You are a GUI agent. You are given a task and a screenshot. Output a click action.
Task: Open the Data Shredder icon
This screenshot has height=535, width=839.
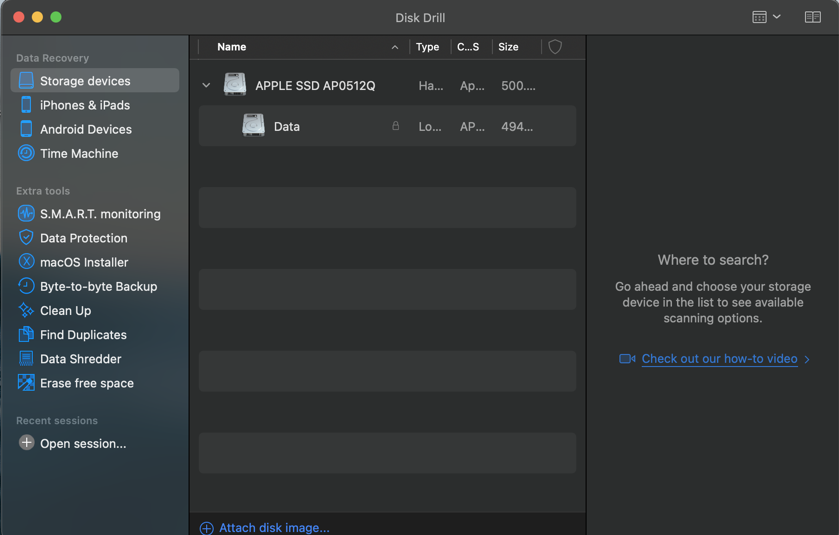coord(26,358)
